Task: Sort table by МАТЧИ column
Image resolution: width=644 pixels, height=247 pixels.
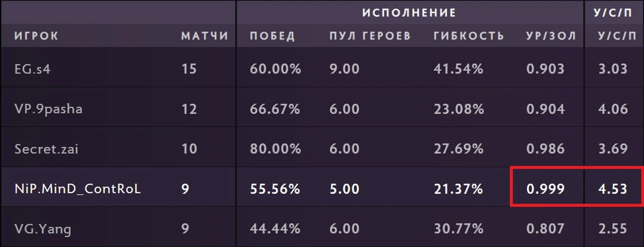Action: click(205, 36)
